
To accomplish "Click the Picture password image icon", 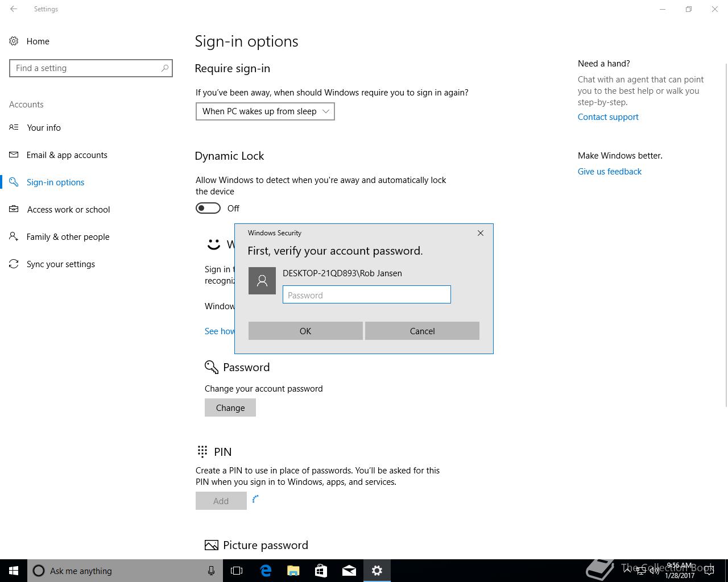I will click(x=212, y=545).
